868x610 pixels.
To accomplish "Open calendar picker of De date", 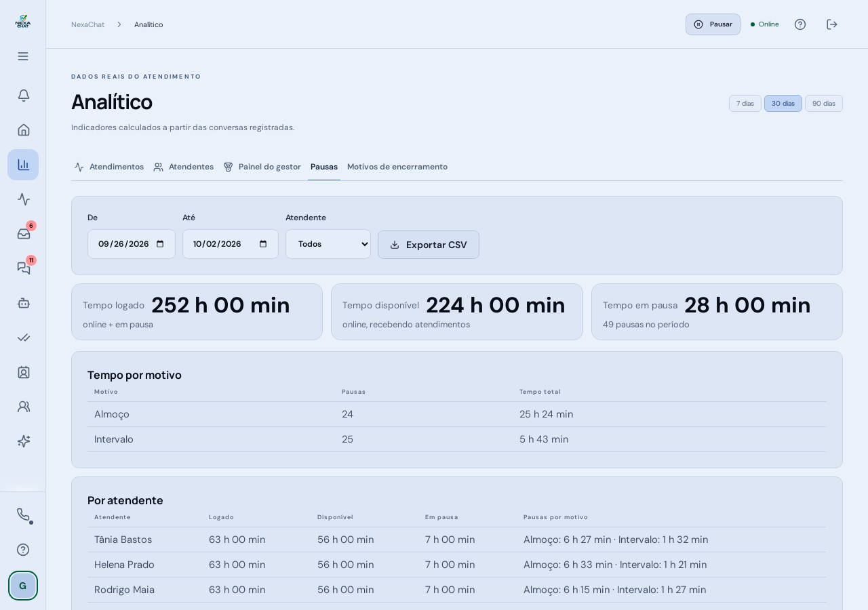I will click(x=160, y=244).
